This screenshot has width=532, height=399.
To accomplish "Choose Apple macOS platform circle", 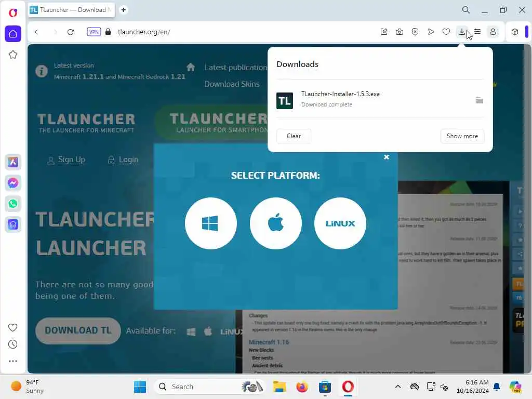I will click(x=275, y=223).
